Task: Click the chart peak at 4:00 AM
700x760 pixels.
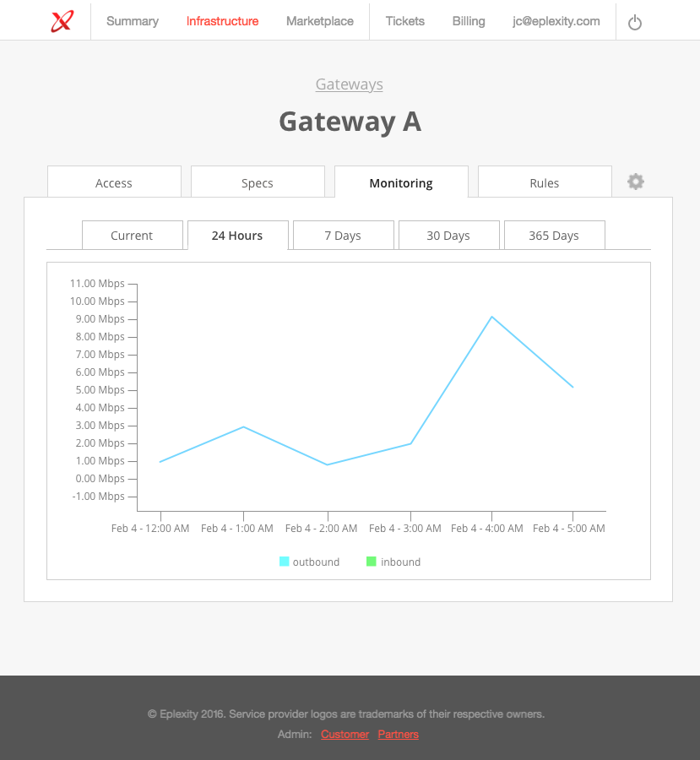Action: (491, 317)
